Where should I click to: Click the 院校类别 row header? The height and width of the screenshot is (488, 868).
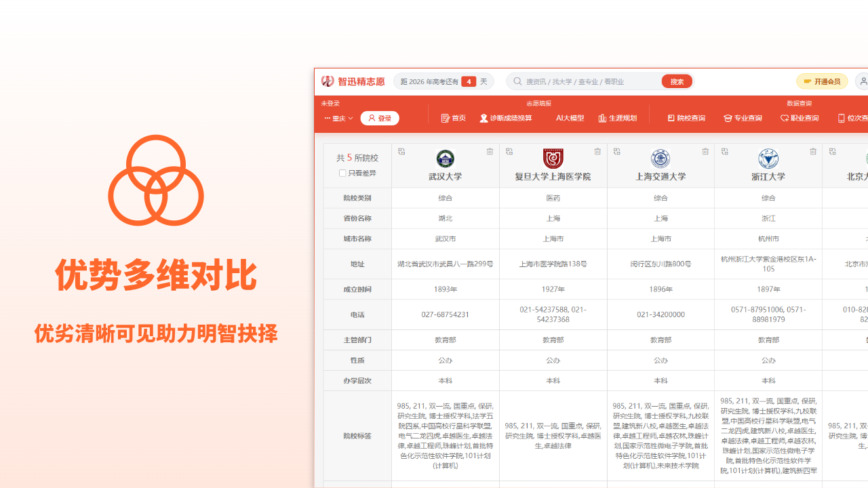tap(357, 198)
